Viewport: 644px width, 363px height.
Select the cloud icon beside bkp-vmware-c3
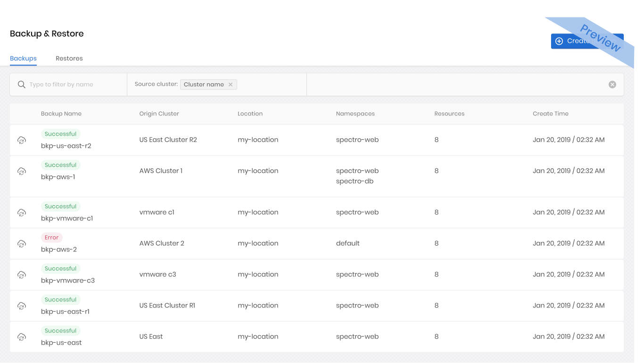(x=22, y=274)
